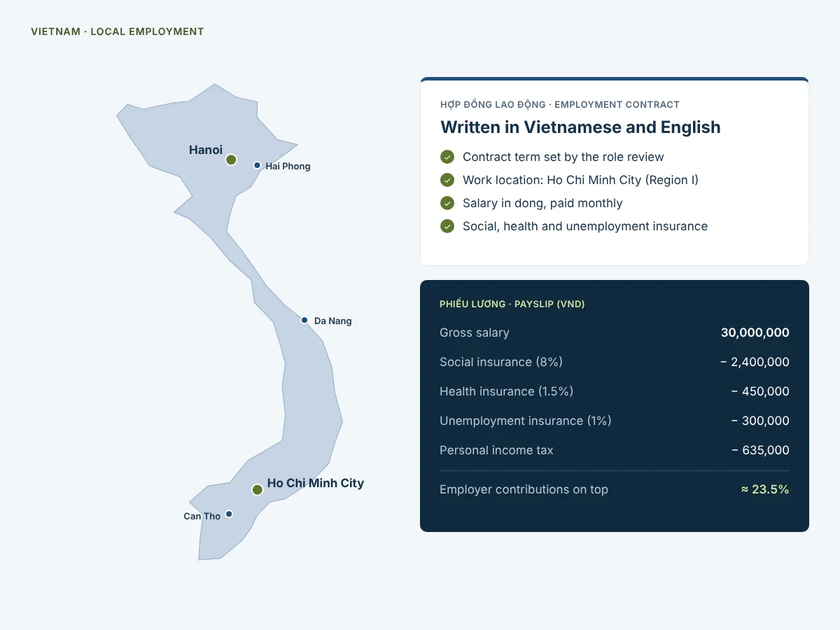
Task: Click checkmark beside Social, health insurance item
Action: (x=447, y=226)
